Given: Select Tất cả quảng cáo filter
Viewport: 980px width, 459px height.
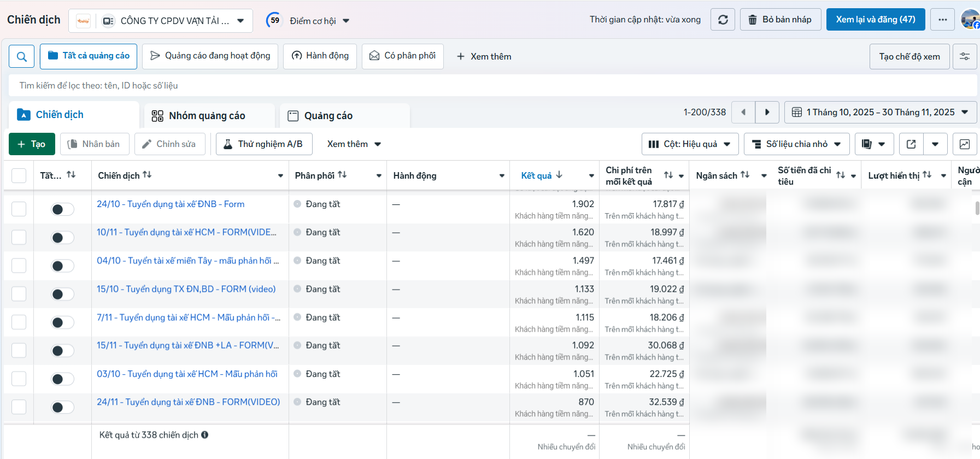Looking at the screenshot, I should [x=89, y=56].
